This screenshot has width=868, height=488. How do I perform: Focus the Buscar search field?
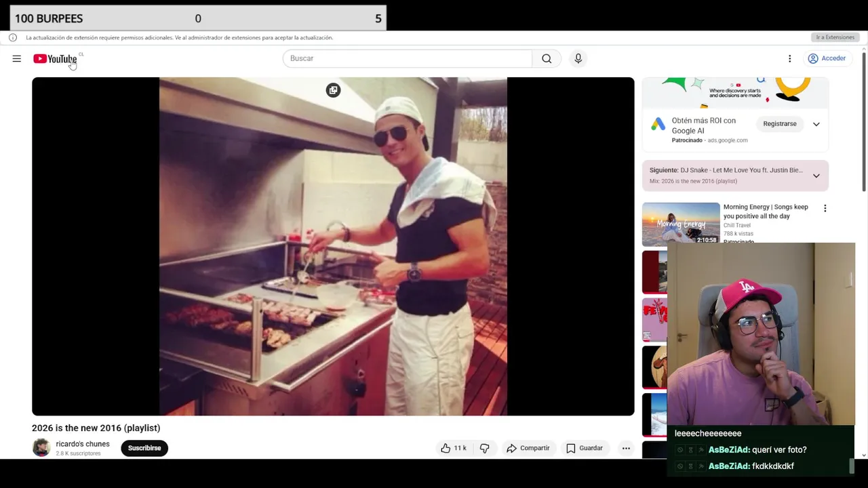tap(408, 58)
